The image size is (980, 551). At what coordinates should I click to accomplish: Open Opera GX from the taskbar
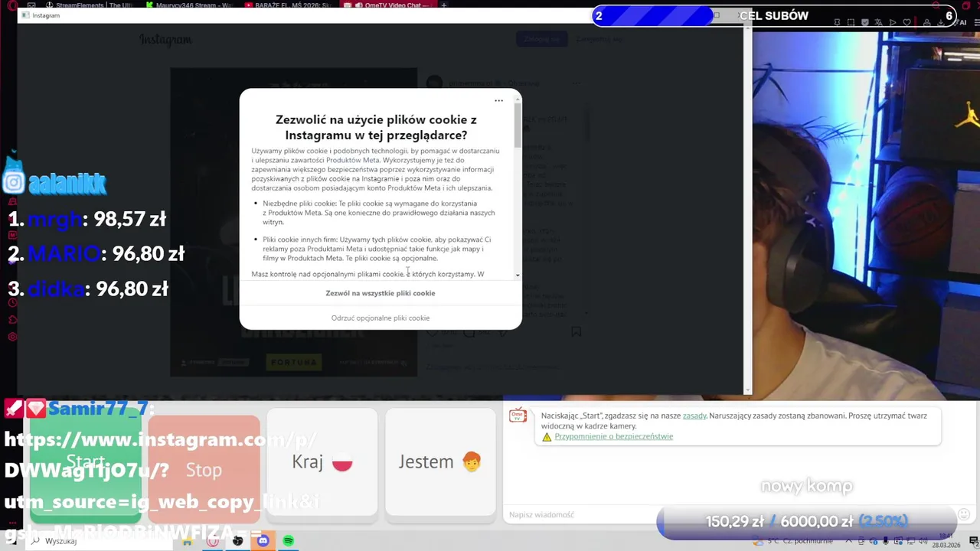pos(213,541)
